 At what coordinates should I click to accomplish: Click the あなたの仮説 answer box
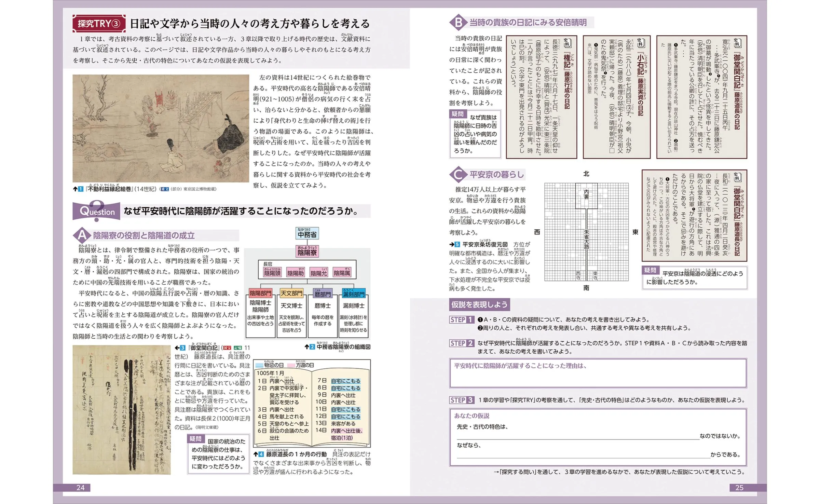pyautogui.click(x=598, y=437)
